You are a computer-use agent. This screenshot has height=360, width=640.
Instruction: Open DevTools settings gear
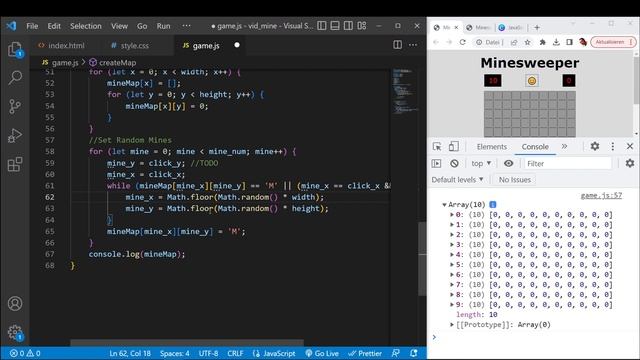595,146
